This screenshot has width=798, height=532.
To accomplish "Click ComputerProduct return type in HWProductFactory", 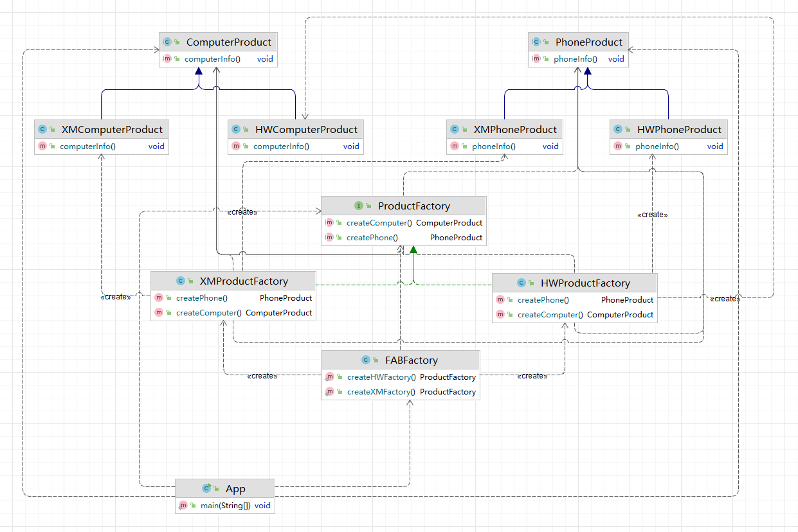I will click(620, 314).
